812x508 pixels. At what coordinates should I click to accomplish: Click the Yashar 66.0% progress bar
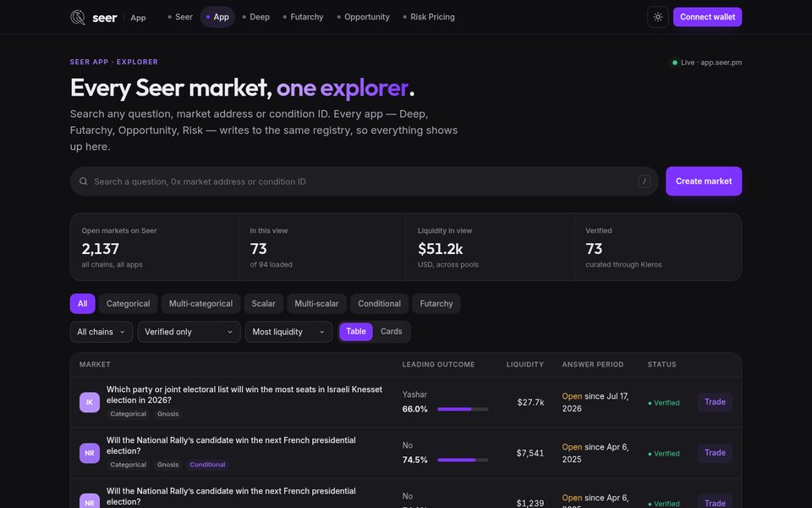pyautogui.click(x=463, y=410)
